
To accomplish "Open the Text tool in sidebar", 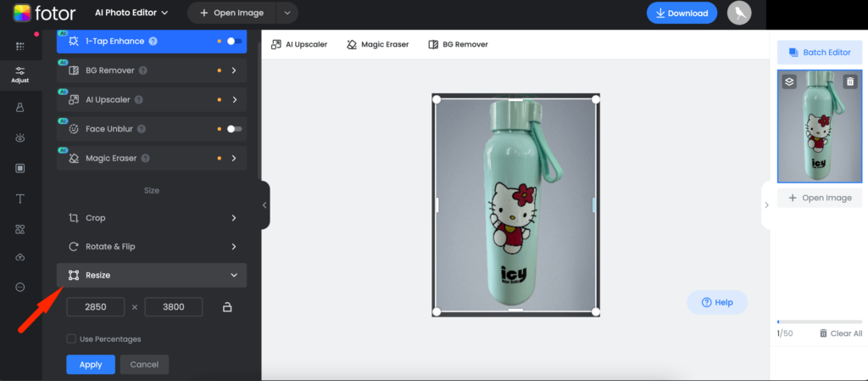I will click(20, 199).
